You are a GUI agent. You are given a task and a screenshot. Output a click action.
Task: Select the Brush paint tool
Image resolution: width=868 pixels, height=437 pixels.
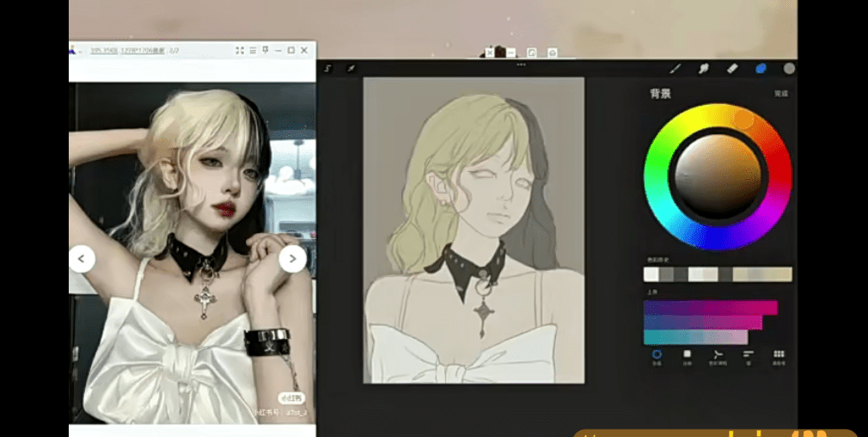(x=675, y=69)
